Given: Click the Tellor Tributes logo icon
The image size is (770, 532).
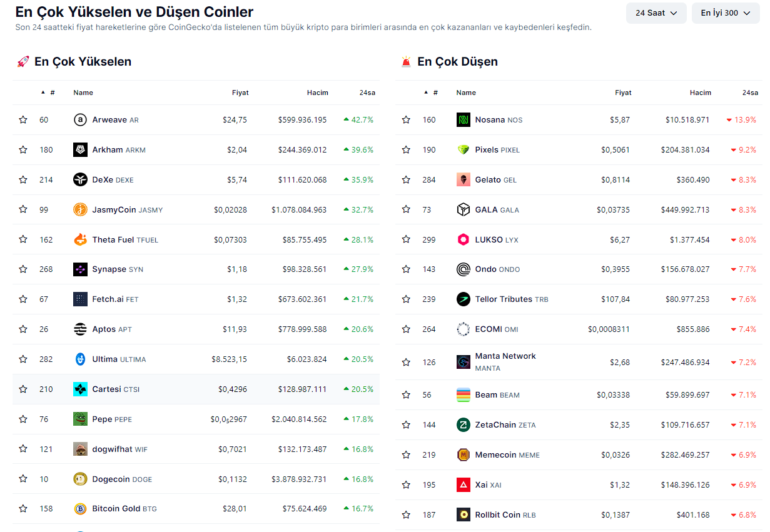Looking at the screenshot, I should [463, 299].
